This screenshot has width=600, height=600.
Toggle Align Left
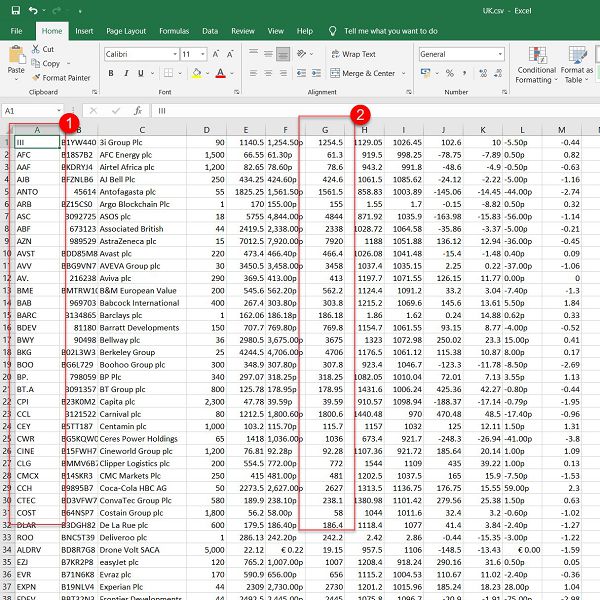(x=253, y=73)
